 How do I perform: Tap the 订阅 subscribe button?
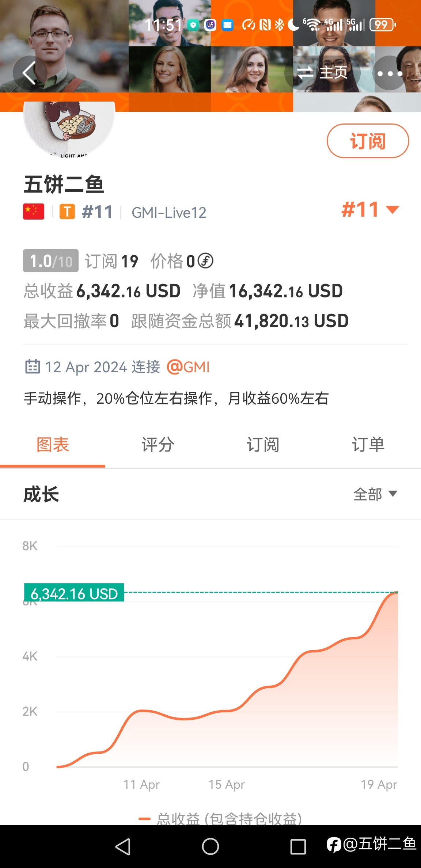pyautogui.click(x=368, y=141)
